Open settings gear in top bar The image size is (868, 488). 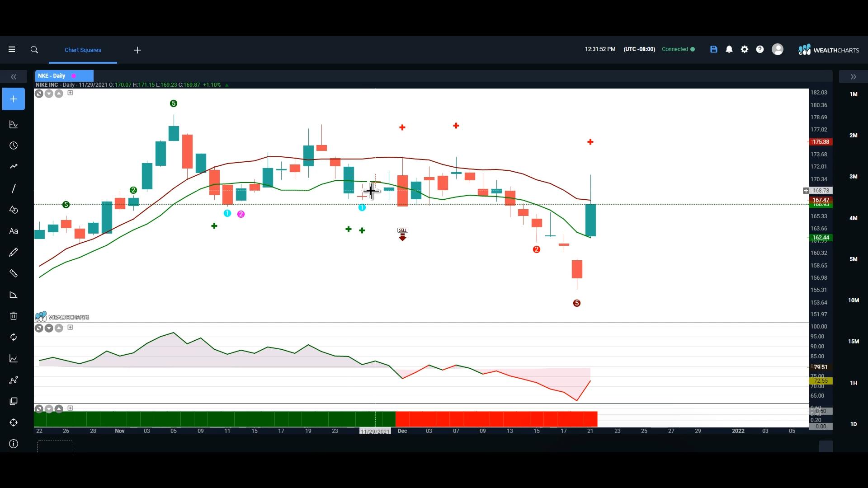745,49
